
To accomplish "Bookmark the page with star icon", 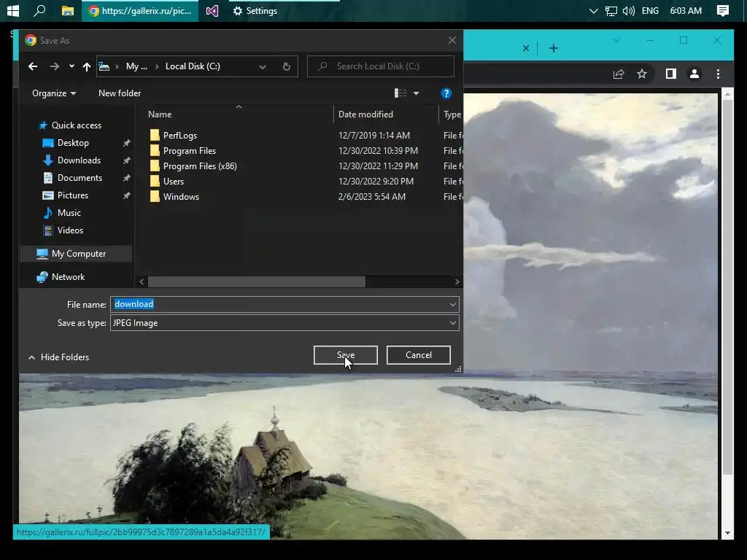I will pyautogui.click(x=642, y=74).
